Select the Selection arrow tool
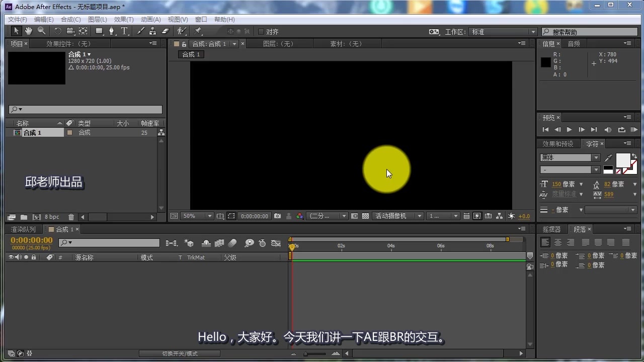Image resolution: width=644 pixels, height=362 pixels. pos(17,31)
